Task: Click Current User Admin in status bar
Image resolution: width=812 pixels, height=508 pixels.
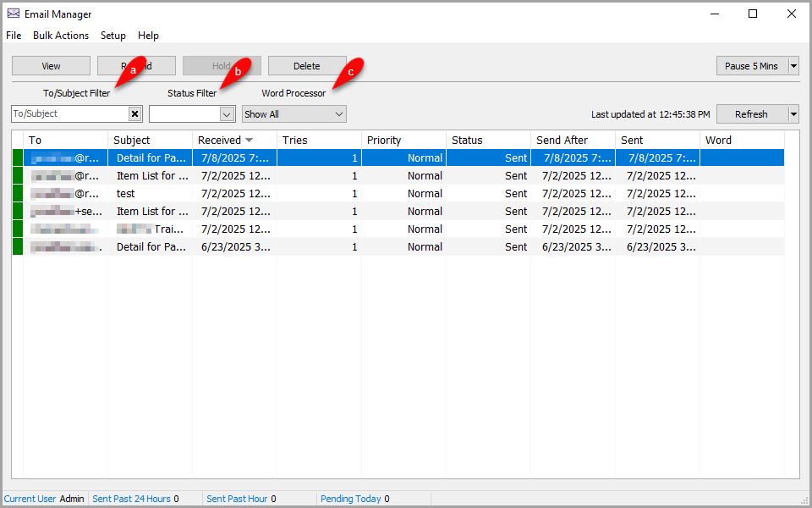Action: pos(44,499)
